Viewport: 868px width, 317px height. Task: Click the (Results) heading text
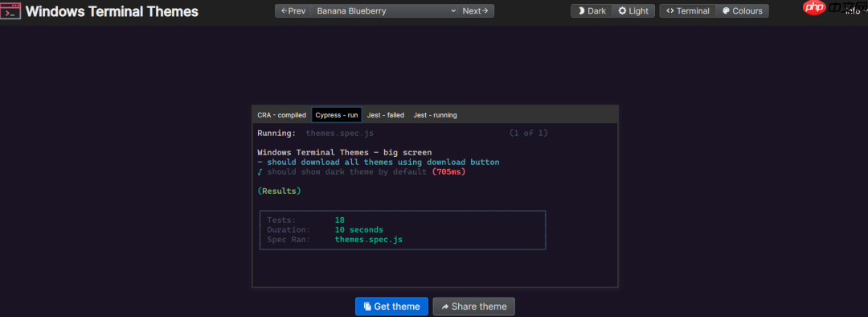coord(279,191)
